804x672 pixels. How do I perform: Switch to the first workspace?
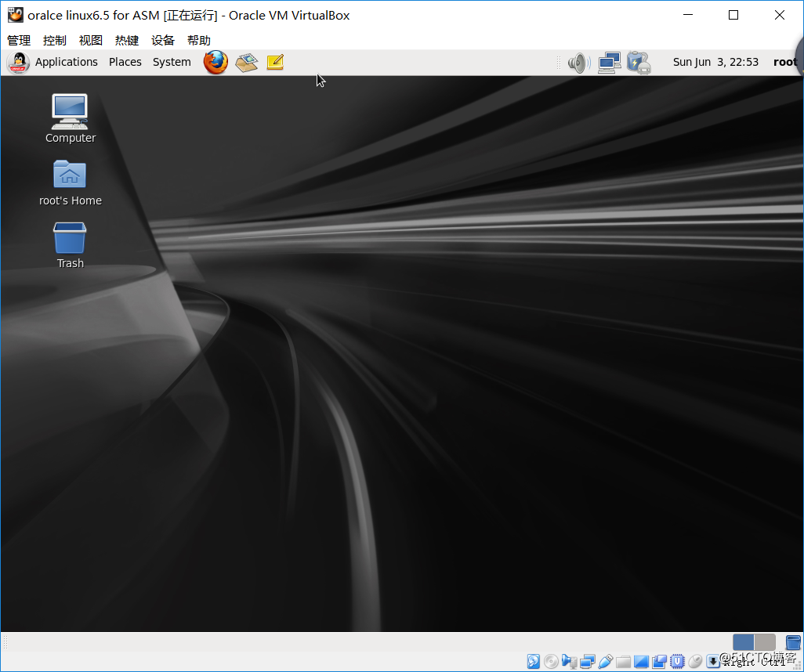[743, 642]
